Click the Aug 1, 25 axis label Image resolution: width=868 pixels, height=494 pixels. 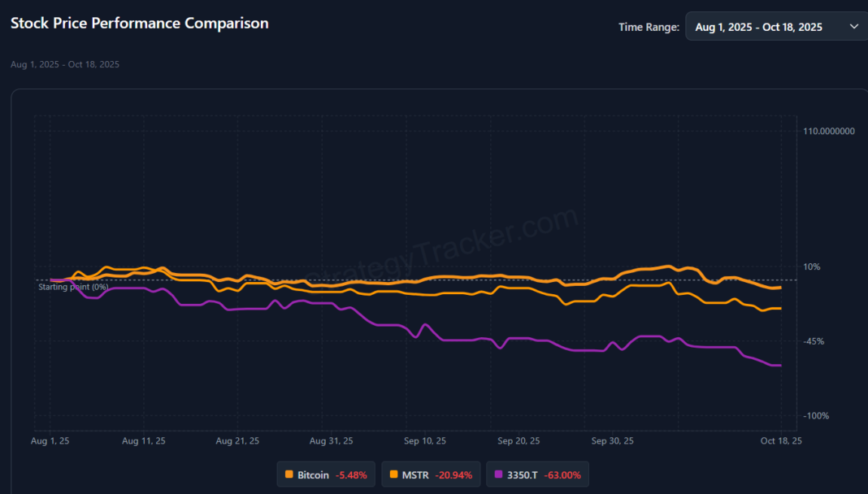coord(50,441)
